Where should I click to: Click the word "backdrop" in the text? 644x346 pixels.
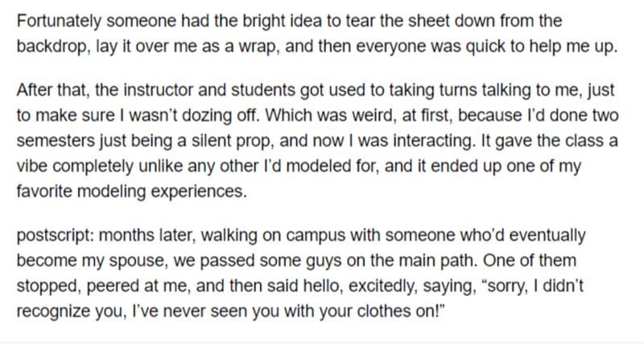click(x=52, y=47)
